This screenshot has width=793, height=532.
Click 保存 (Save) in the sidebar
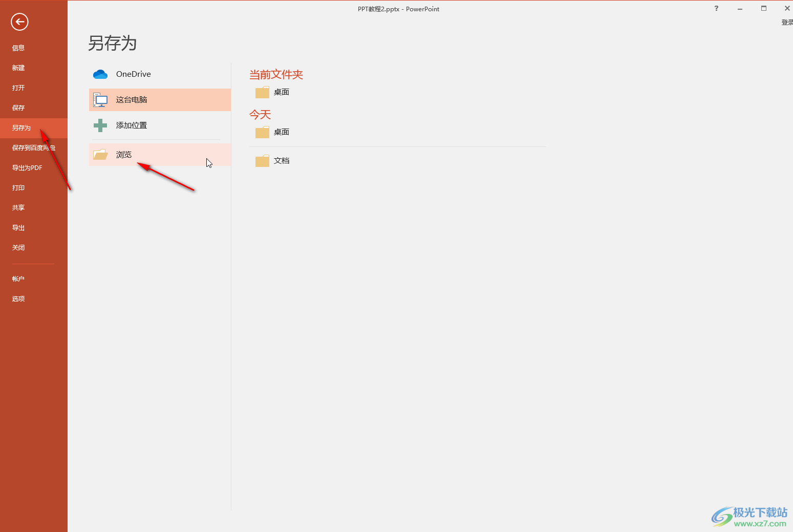point(18,108)
